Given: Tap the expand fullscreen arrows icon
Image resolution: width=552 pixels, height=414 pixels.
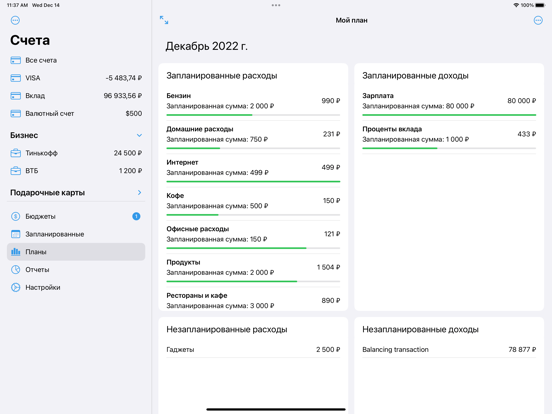Looking at the screenshot, I should click(x=164, y=20).
